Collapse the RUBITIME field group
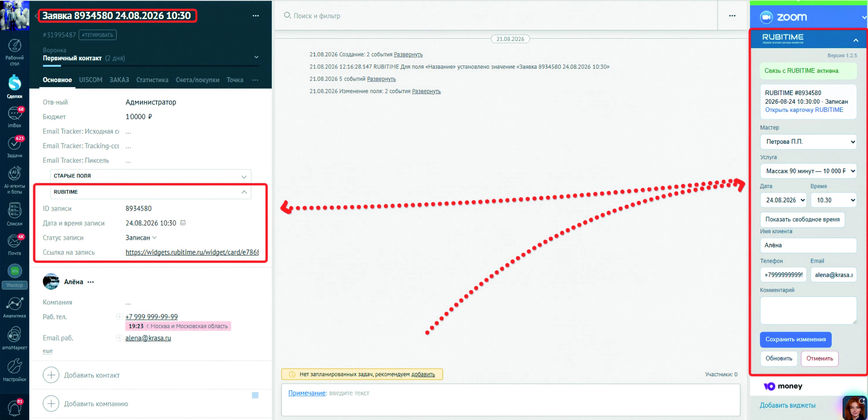Viewport: 868px width, 420px height. pos(150,192)
